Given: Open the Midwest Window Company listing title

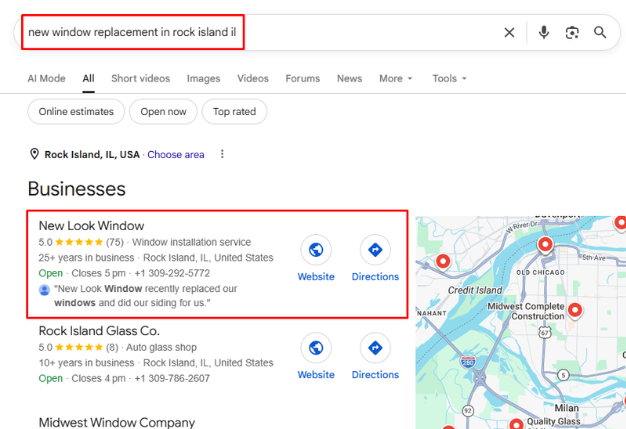Looking at the screenshot, I should point(117,422).
